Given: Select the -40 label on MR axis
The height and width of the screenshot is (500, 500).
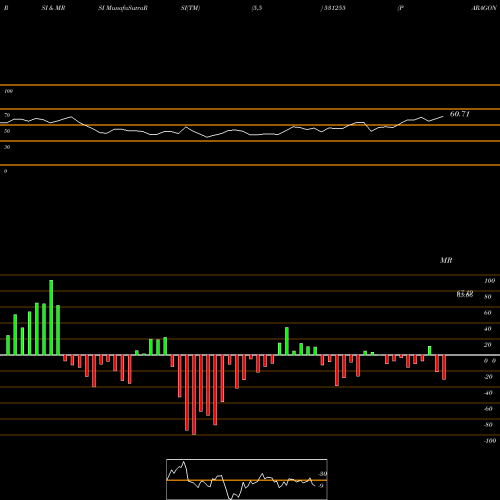Looking at the screenshot, I should (488, 393).
